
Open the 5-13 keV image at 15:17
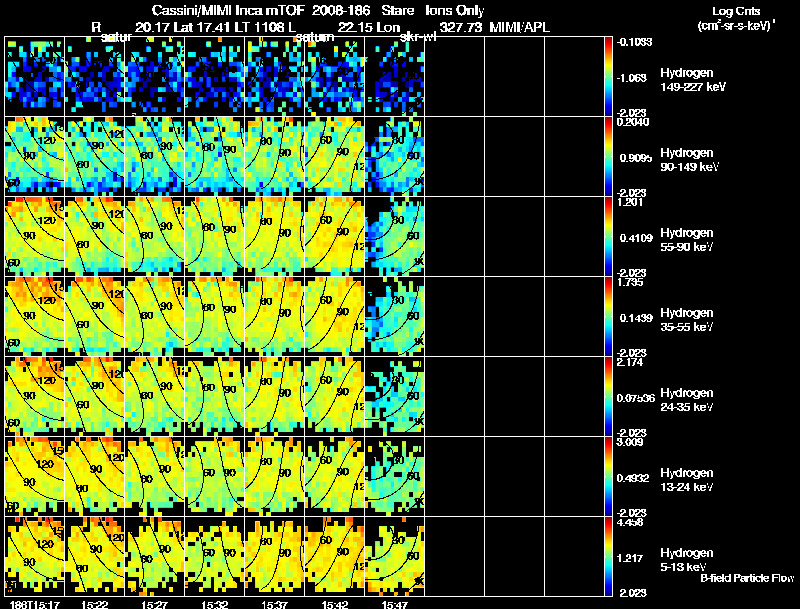click(35, 557)
